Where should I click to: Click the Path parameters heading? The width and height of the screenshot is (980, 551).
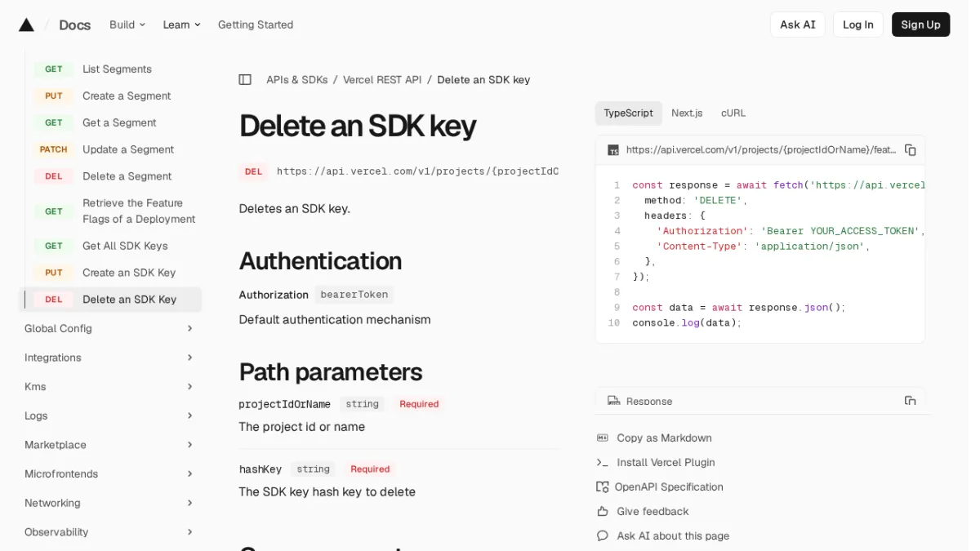[x=331, y=372]
